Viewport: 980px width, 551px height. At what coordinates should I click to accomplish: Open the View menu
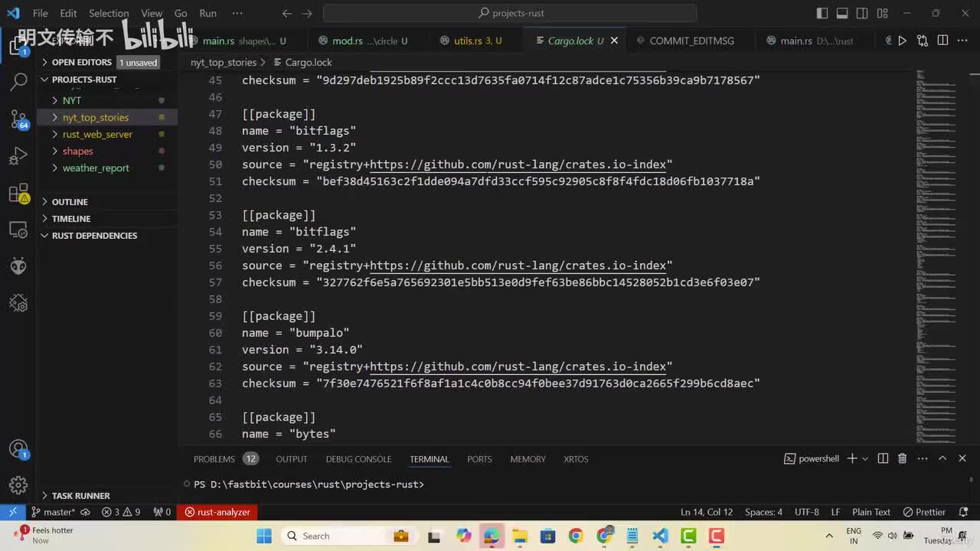click(152, 13)
